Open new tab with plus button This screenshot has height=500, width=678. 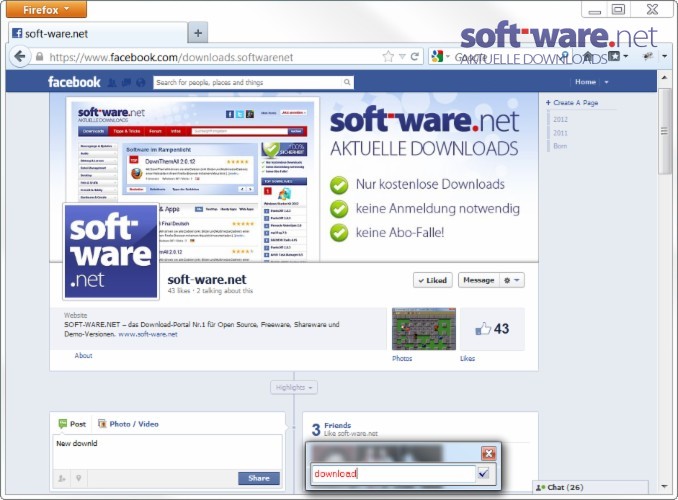click(198, 33)
